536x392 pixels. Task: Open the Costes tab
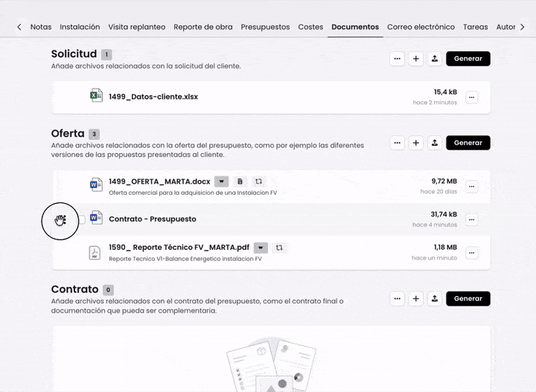[310, 27]
